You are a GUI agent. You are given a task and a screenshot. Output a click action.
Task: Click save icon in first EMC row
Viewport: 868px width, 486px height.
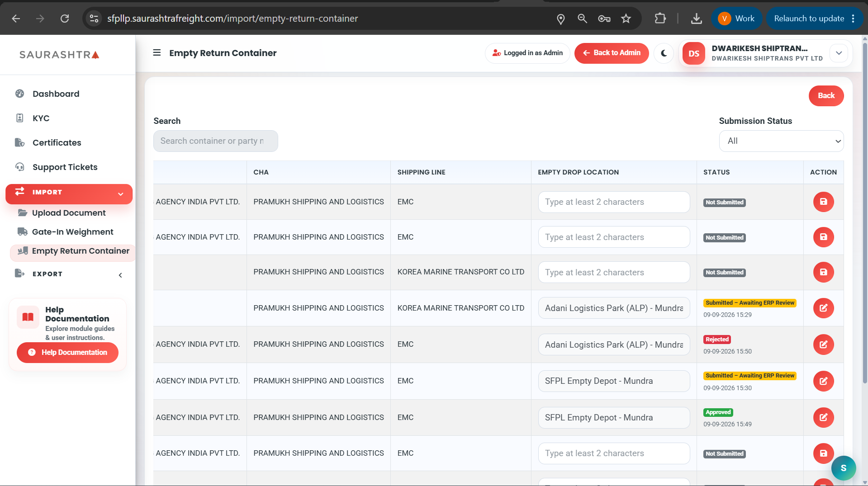(823, 202)
